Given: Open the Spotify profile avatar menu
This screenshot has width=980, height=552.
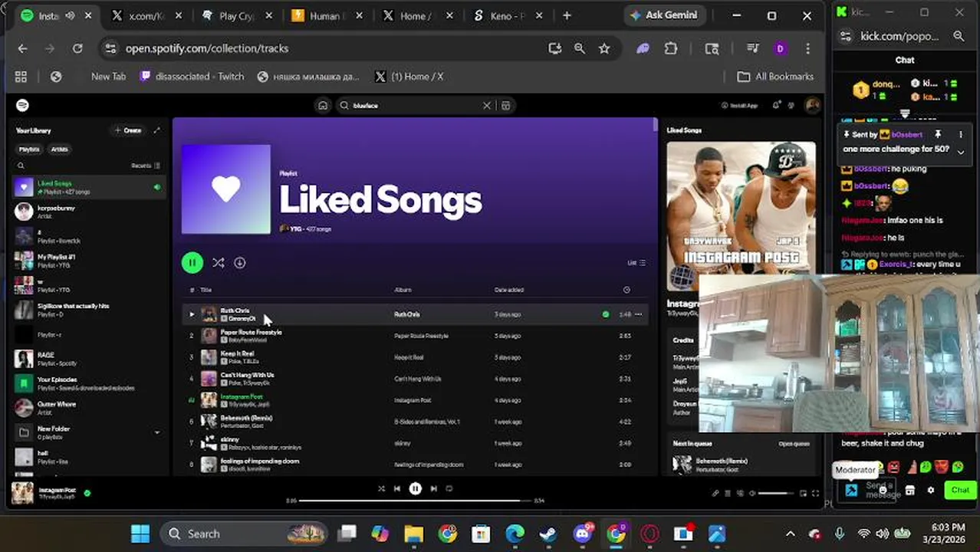Looking at the screenshot, I should [812, 106].
